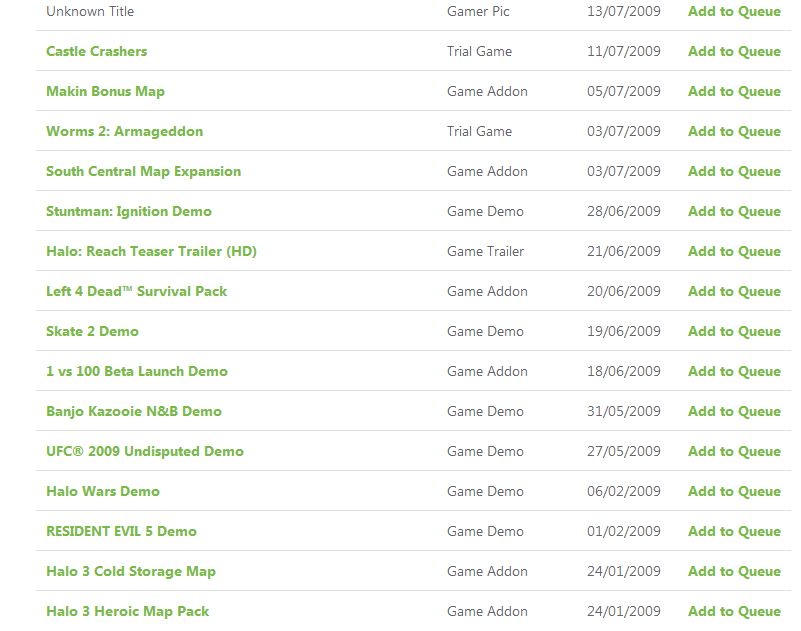Image resolution: width=801 pixels, height=631 pixels.
Task: Open Stuntman: Ignition Demo link
Action: pos(129,211)
